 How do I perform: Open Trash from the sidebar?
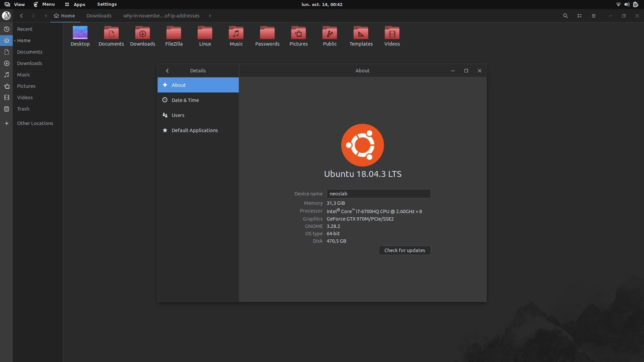point(23,109)
